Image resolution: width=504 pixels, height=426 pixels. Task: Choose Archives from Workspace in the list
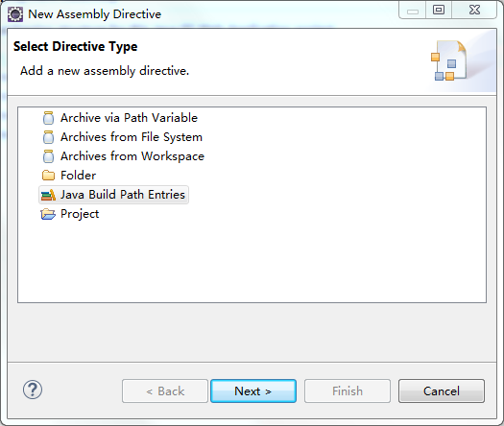pyautogui.click(x=132, y=156)
